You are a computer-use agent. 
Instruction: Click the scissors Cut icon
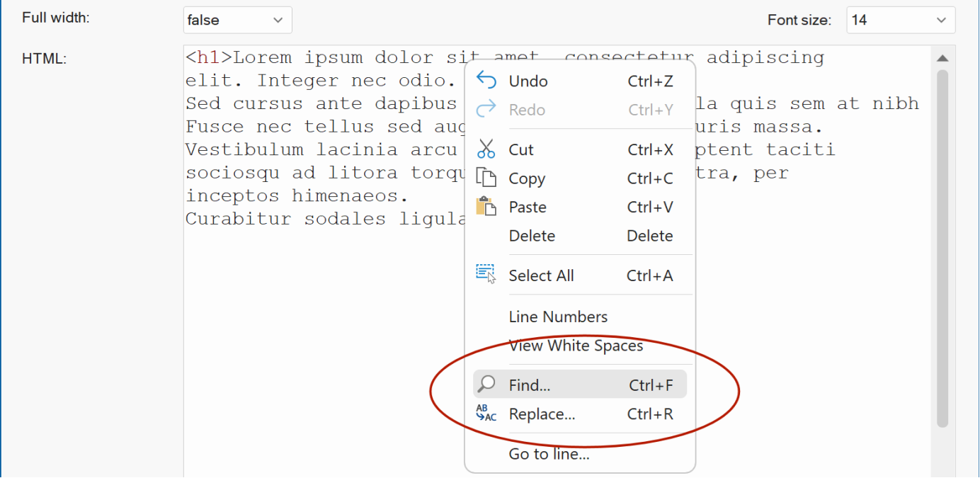pyautogui.click(x=486, y=149)
